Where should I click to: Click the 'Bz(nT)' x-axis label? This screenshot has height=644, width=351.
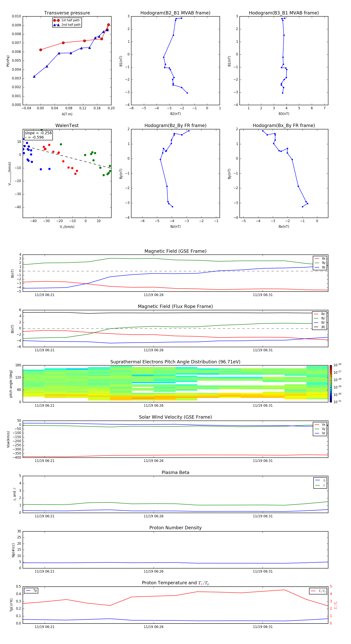point(175,227)
